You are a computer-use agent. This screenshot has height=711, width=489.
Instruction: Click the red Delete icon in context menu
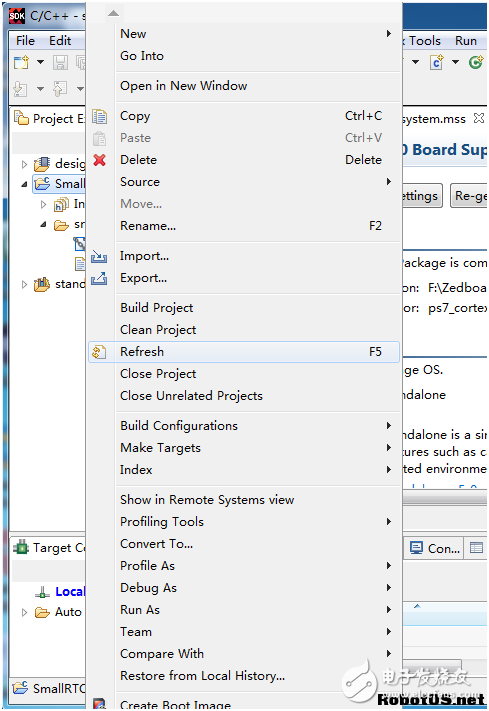[99, 160]
